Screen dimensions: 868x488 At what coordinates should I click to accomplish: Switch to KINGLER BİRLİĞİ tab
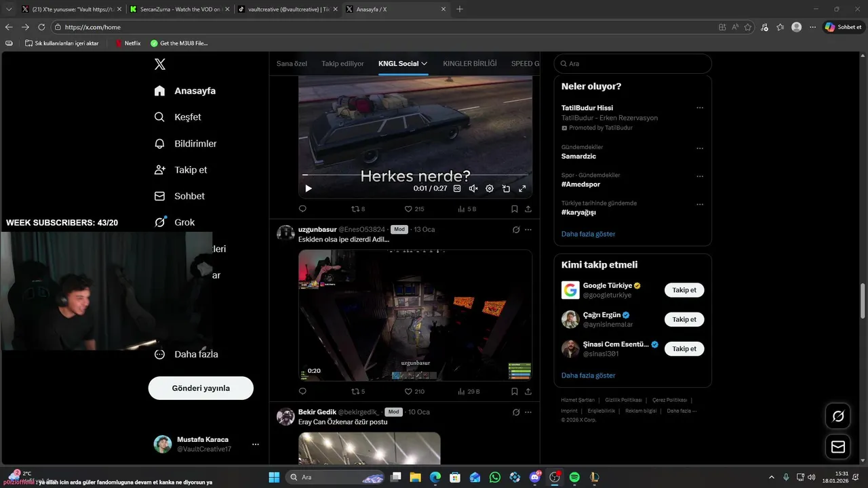point(470,64)
